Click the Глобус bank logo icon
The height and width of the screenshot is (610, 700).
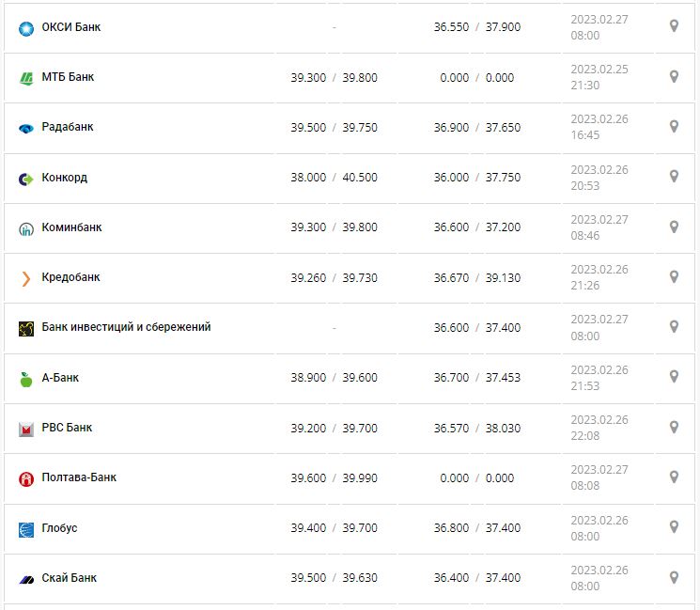(x=26, y=529)
